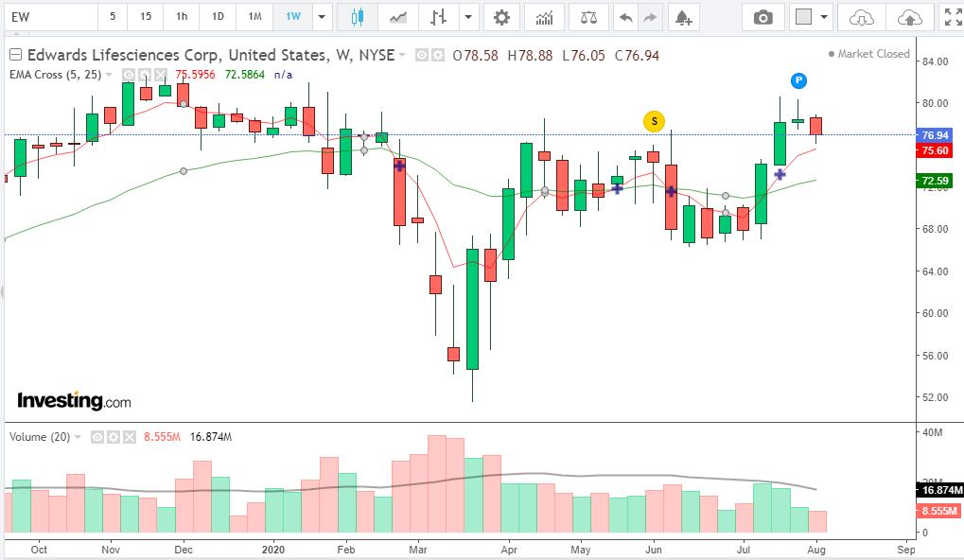Click the red 75.60 EMA price label

tap(935, 150)
